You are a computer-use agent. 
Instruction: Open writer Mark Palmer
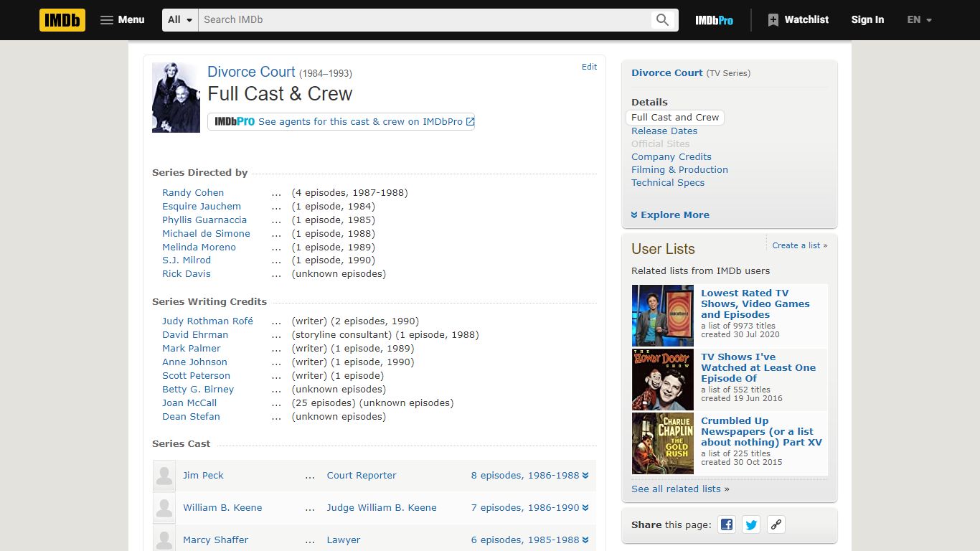click(192, 348)
